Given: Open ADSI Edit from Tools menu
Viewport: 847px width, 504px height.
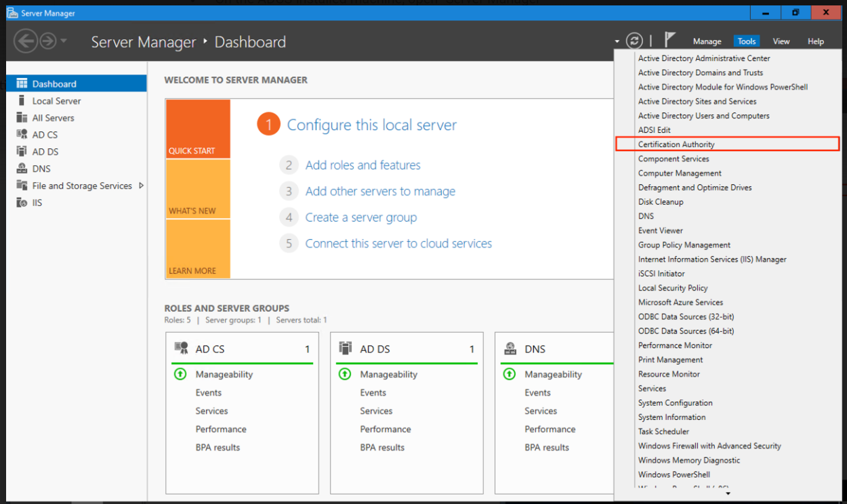Looking at the screenshot, I should (x=655, y=130).
